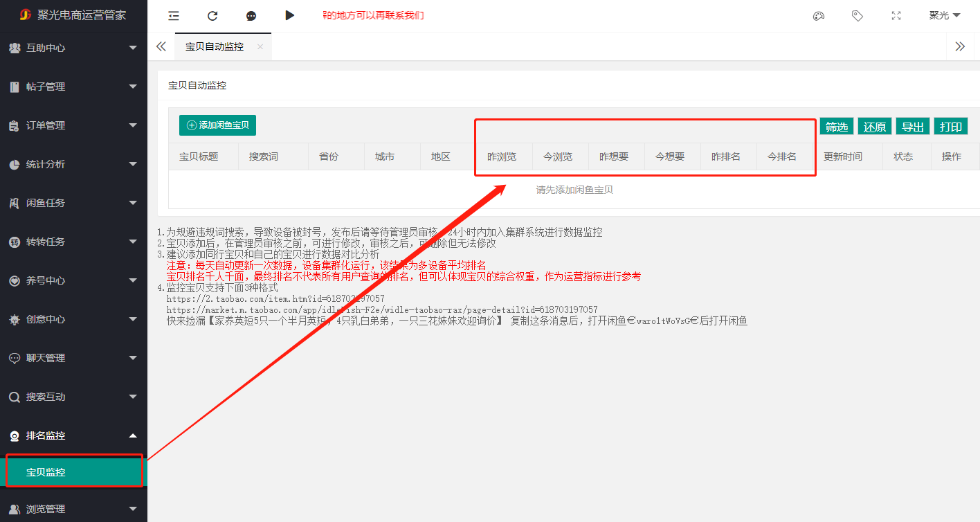Image resolution: width=980 pixels, height=522 pixels.
Task: Click the refresh icon in the toolbar
Action: pos(212,15)
